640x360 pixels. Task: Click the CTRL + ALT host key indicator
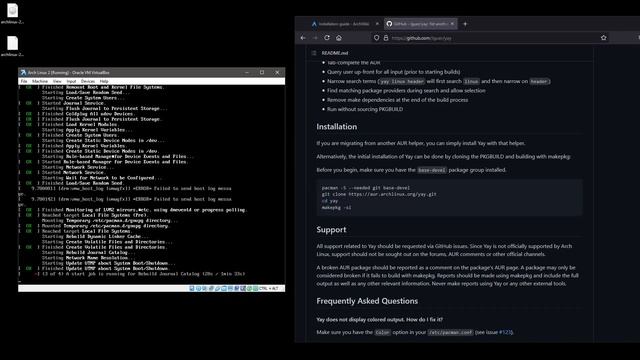click(269, 289)
